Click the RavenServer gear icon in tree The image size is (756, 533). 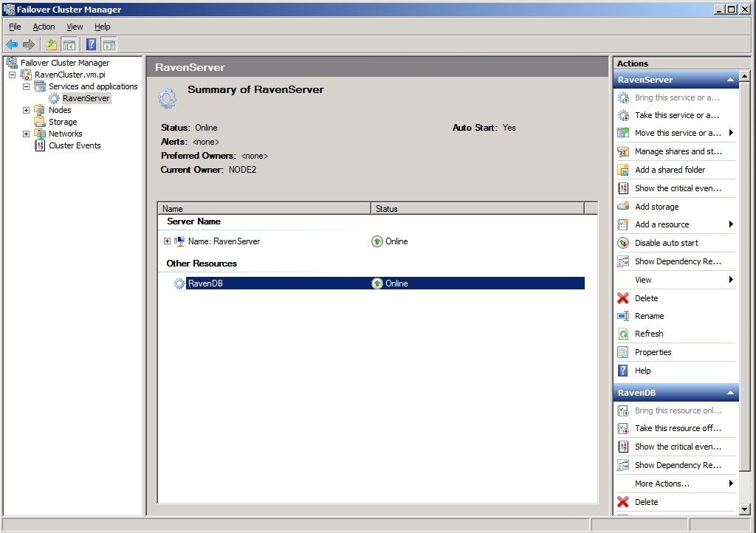pyautogui.click(x=53, y=98)
